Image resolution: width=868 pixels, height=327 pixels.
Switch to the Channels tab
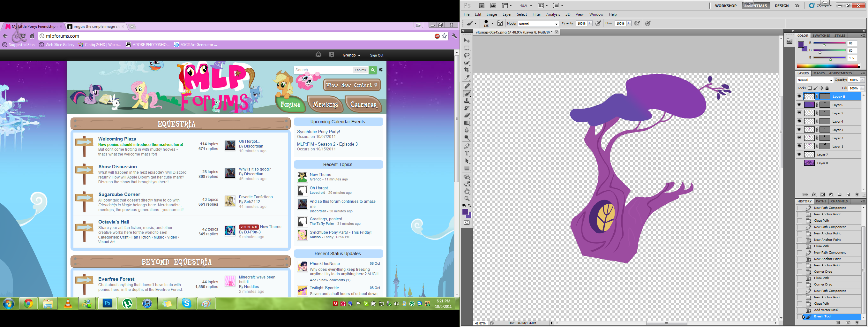click(x=839, y=201)
